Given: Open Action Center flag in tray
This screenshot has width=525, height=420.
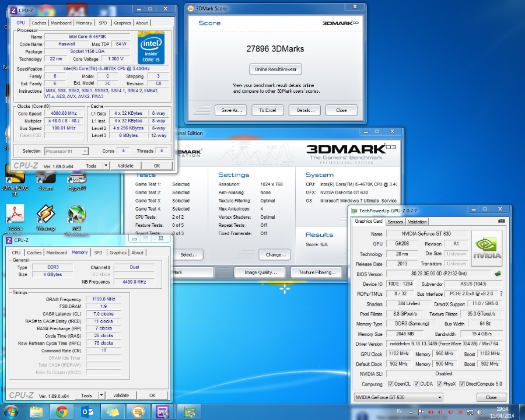Looking at the screenshot, I should tap(421, 412).
